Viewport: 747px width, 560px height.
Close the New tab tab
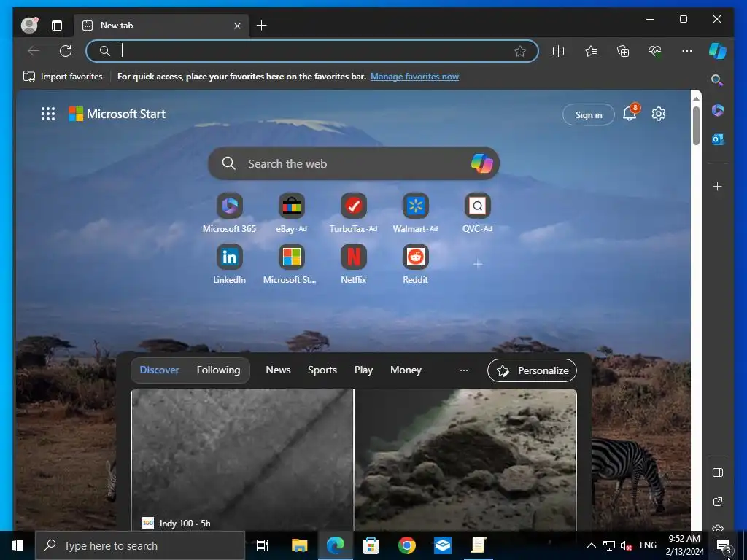pyautogui.click(x=237, y=26)
